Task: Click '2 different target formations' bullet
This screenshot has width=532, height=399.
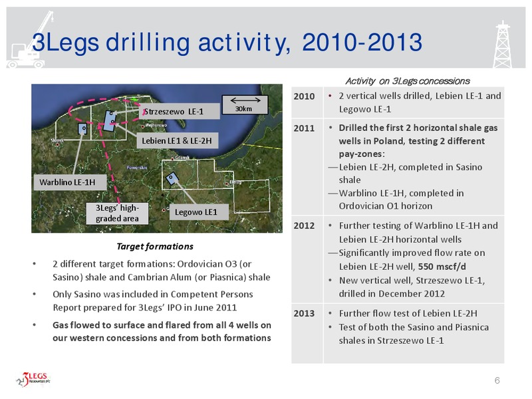Action: coord(161,271)
